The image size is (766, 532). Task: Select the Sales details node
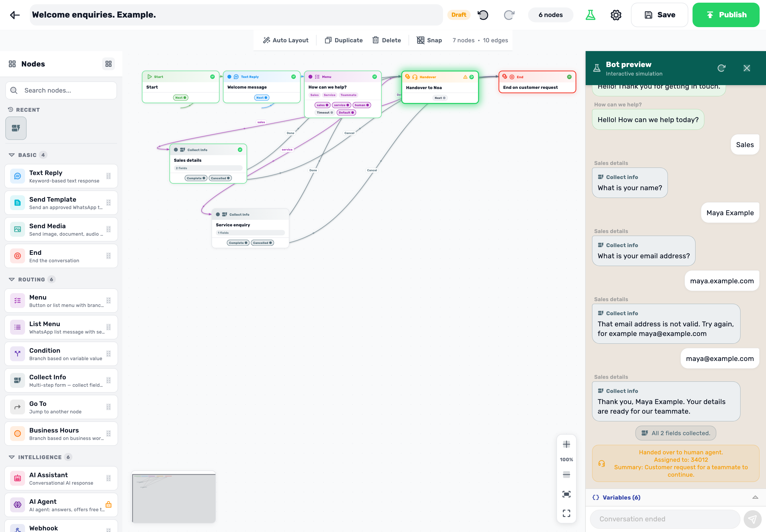pos(208,164)
